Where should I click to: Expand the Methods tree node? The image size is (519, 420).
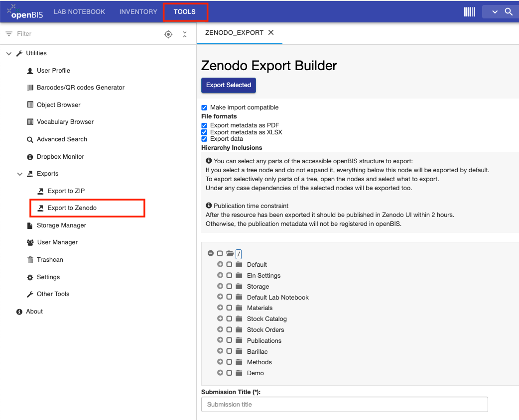(x=220, y=362)
